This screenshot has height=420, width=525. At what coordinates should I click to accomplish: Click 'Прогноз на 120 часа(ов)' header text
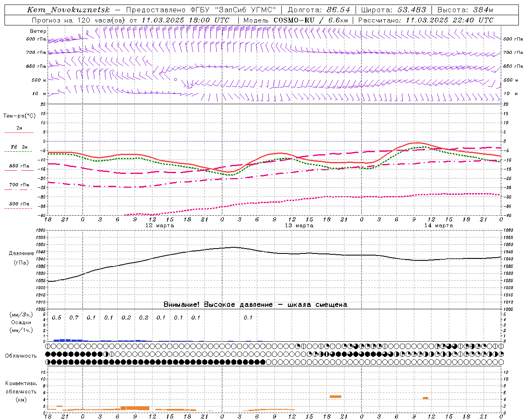[x=79, y=20]
